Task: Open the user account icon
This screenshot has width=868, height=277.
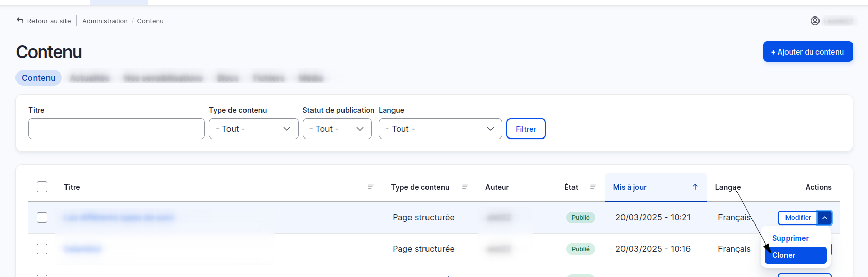Action: click(x=815, y=21)
